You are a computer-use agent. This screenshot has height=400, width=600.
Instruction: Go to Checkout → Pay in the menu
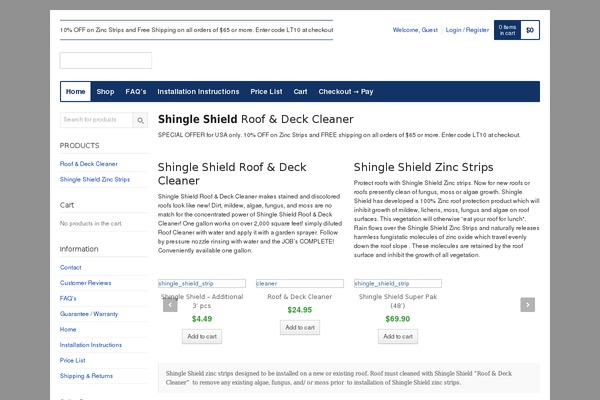point(346,91)
